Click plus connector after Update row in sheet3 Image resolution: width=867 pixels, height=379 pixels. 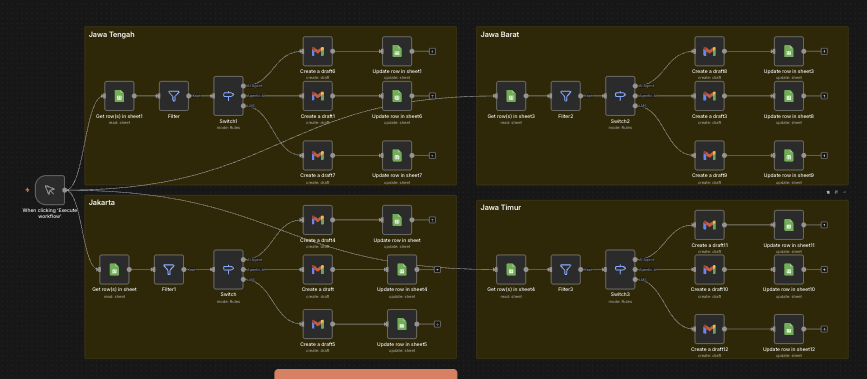pyautogui.click(x=824, y=51)
